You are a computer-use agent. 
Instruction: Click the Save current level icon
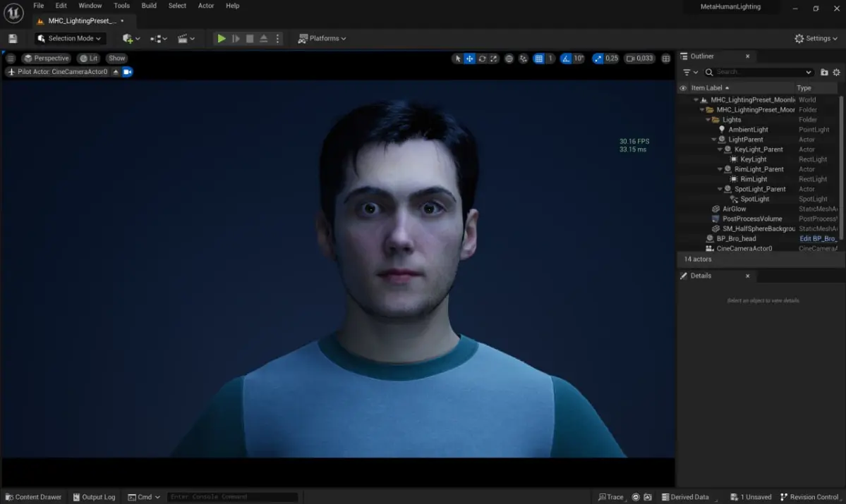click(x=13, y=39)
